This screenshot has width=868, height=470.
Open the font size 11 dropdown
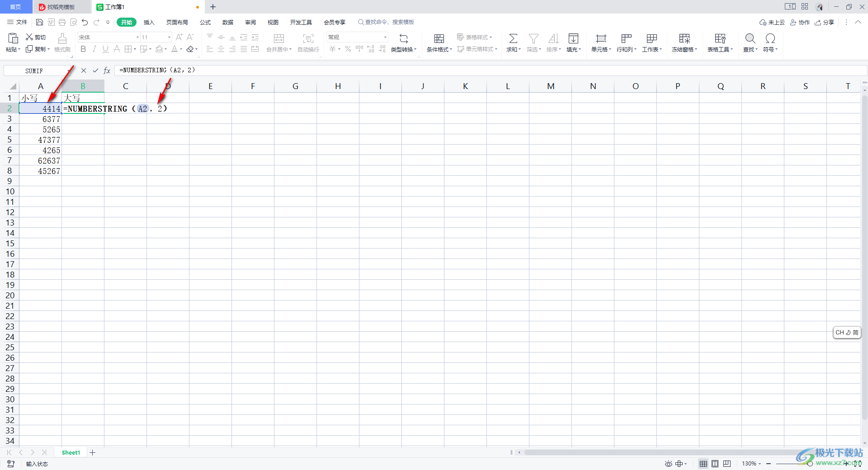pos(169,37)
